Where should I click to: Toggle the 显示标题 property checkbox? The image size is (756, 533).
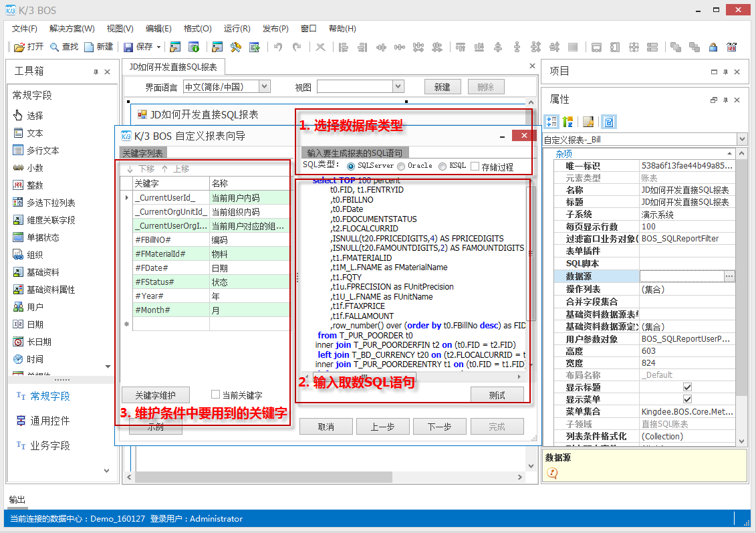pyautogui.click(x=688, y=387)
